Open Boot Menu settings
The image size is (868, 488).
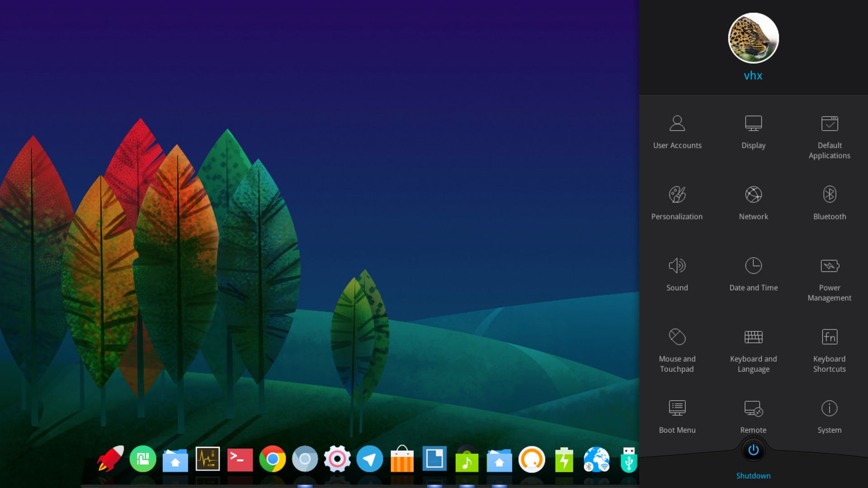pyautogui.click(x=677, y=416)
